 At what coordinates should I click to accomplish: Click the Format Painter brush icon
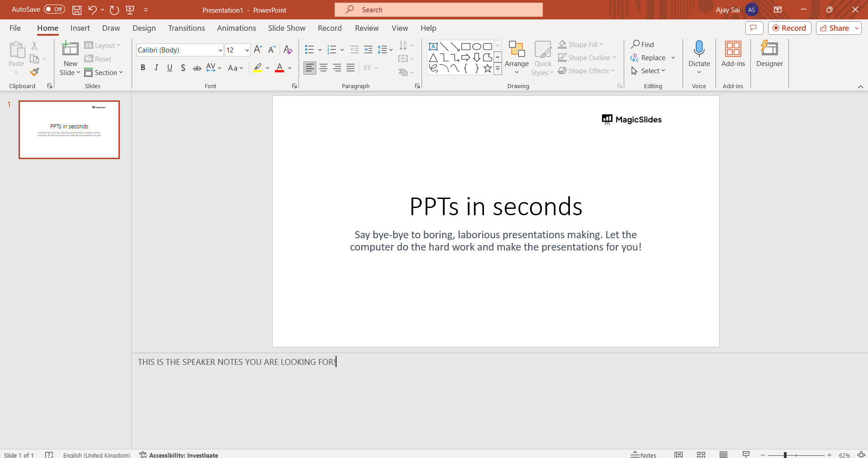[x=34, y=72]
